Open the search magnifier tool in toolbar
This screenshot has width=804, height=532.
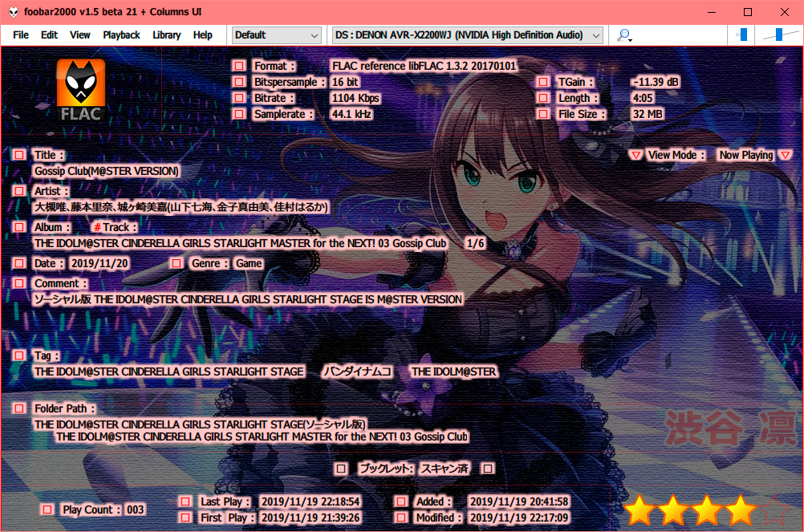(x=624, y=35)
